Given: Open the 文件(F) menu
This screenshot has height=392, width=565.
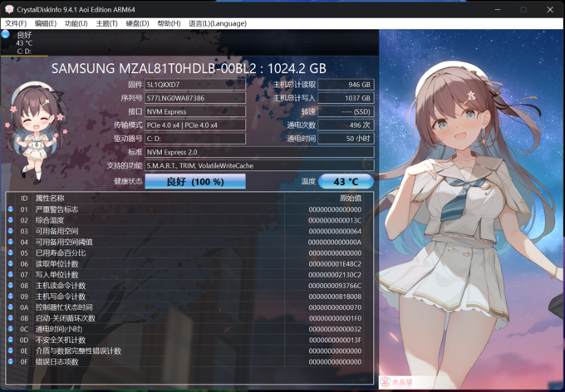Looking at the screenshot, I should (x=16, y=23).
